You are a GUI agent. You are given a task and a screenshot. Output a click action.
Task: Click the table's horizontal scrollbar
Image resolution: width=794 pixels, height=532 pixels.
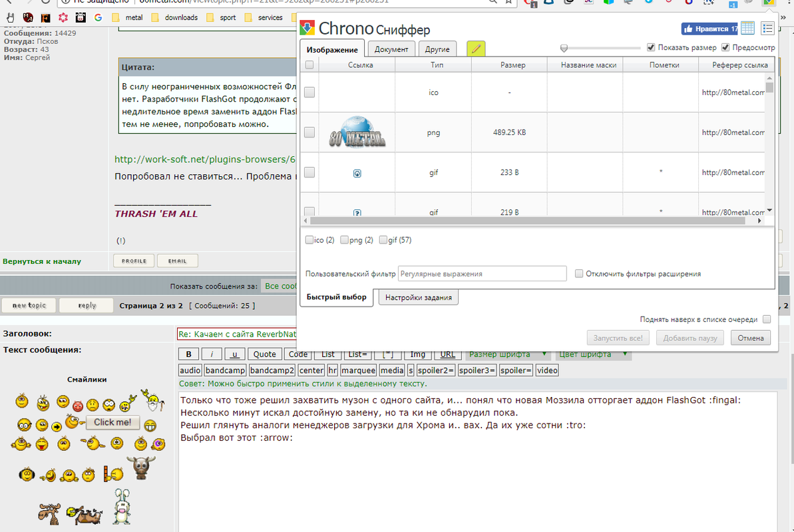coord(526,221)
